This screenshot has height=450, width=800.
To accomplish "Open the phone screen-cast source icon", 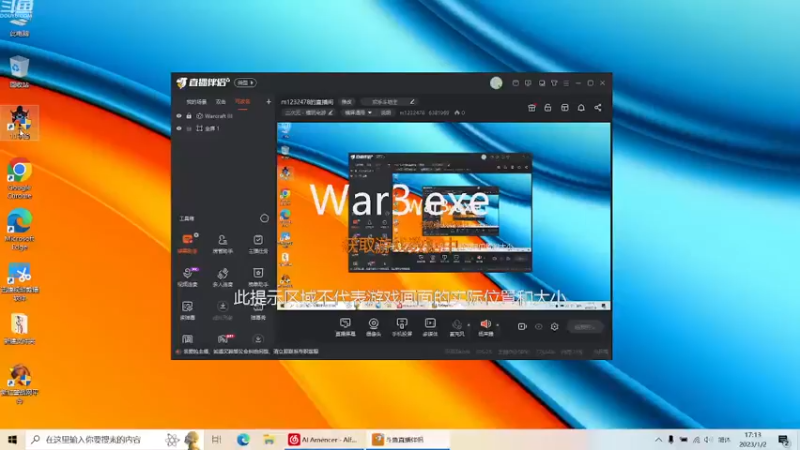I will pyautogui.click(x=402, y=327).
